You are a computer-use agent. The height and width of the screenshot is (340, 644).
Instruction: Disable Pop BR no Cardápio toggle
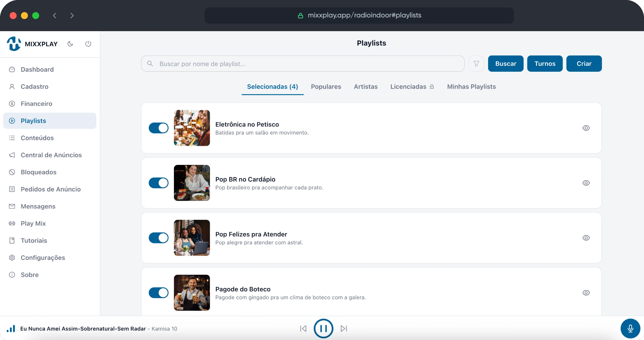coord(159,183)
